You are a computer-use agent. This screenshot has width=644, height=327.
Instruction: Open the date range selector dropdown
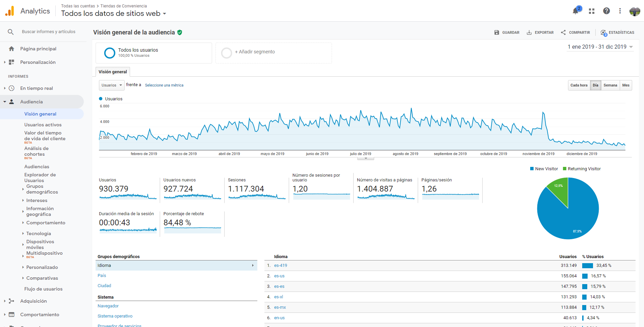click(x=600, y=47)
